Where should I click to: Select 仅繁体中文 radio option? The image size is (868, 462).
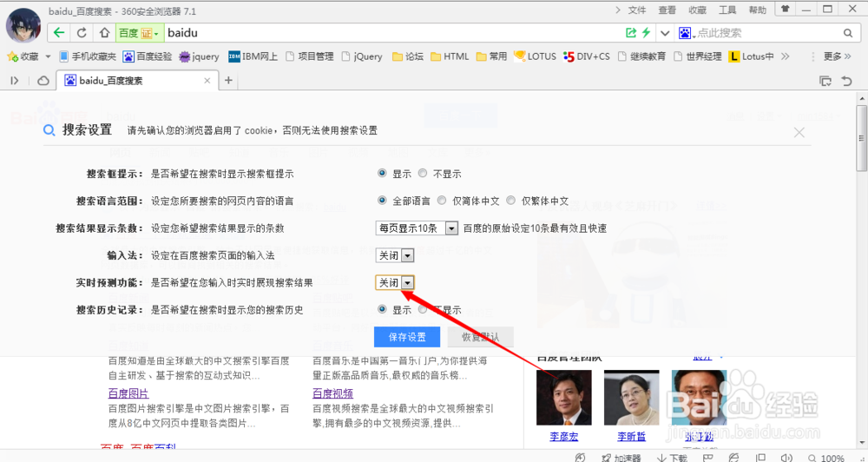(x=511, y=201)
